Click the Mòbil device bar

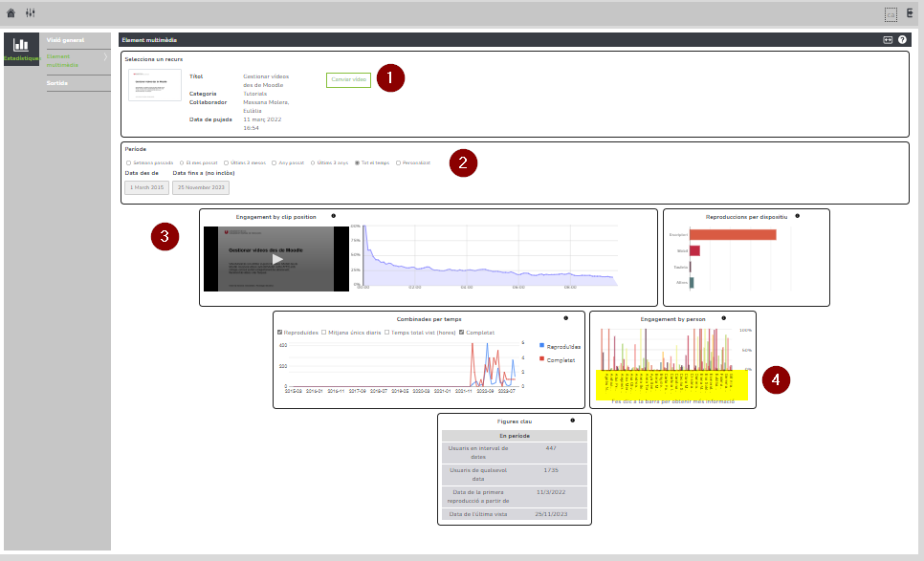tap(694, 250)
